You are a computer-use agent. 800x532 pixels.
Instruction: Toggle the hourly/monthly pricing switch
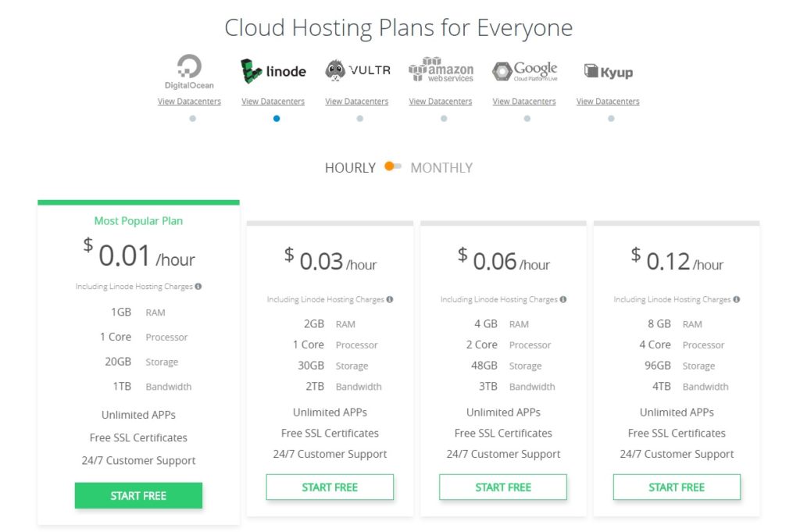(x=393, y=167)
